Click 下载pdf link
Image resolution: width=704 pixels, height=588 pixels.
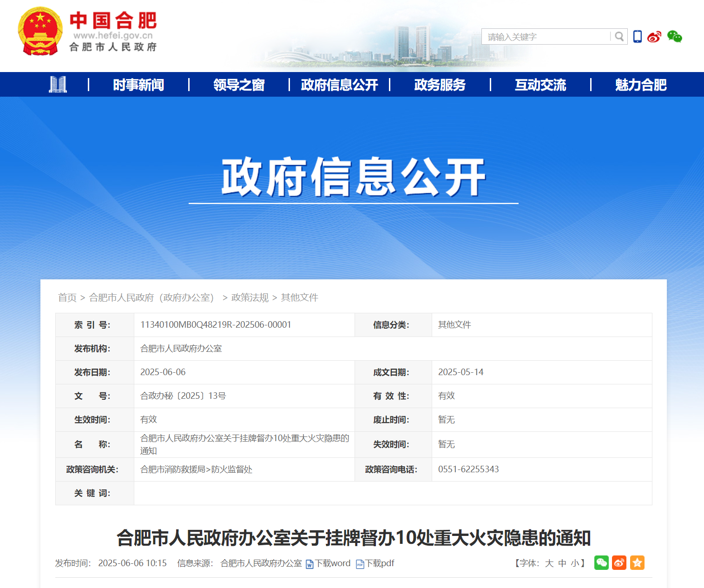tap(380, 563)
